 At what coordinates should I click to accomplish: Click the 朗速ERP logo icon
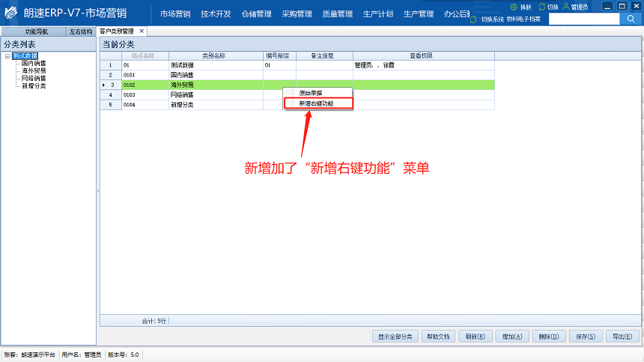tap(10, 14)
